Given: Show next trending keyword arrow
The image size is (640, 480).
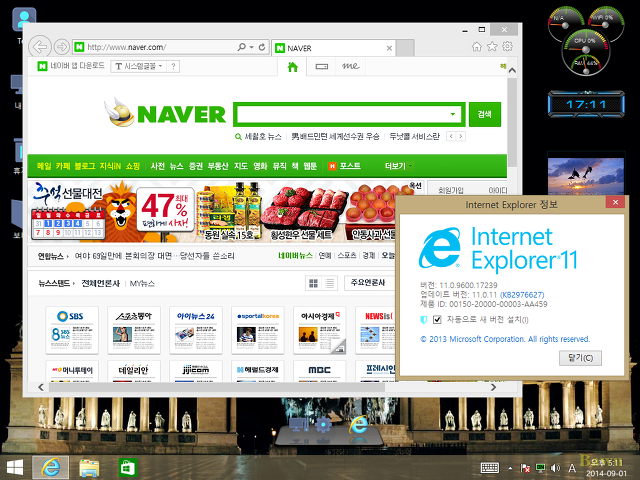Looking at the screenshot, I should (x=460, y=136).
